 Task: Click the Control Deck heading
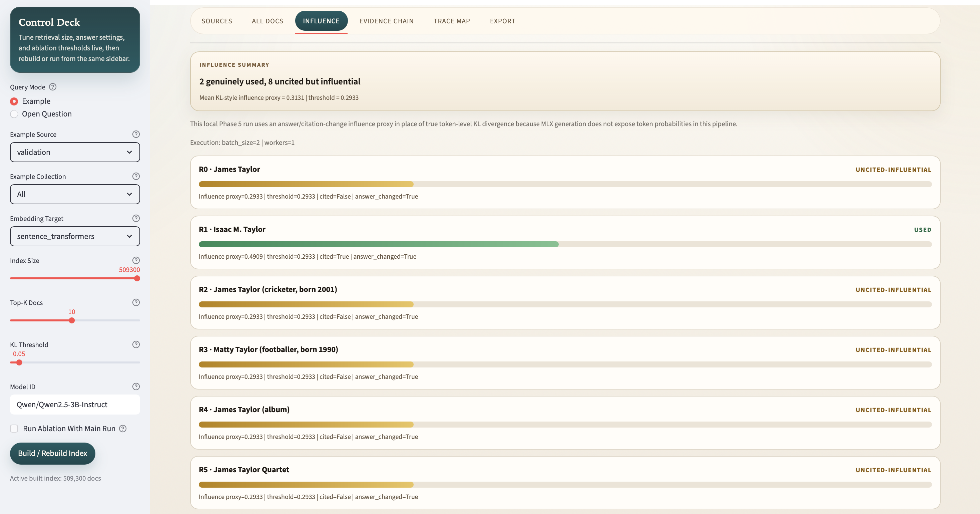click(x=49, y=22)
